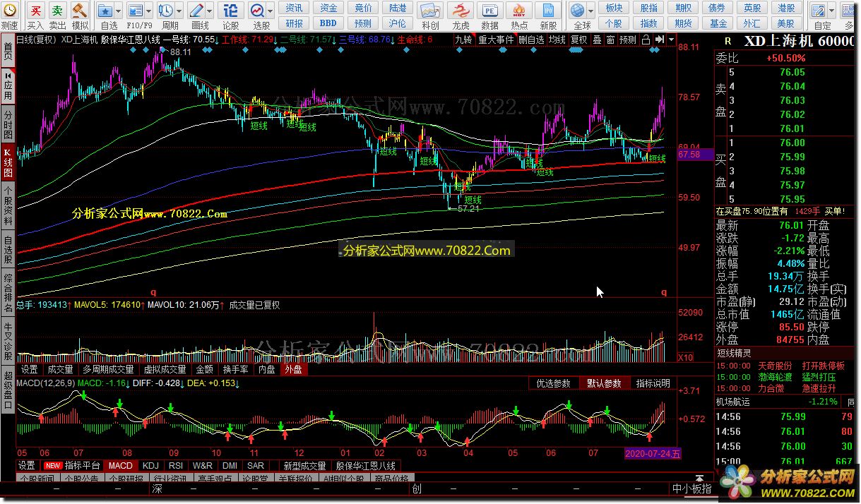861x504 pixels.
Task: Expand the 周期 period dropdown arrow
Action: (x=179, y=11)
